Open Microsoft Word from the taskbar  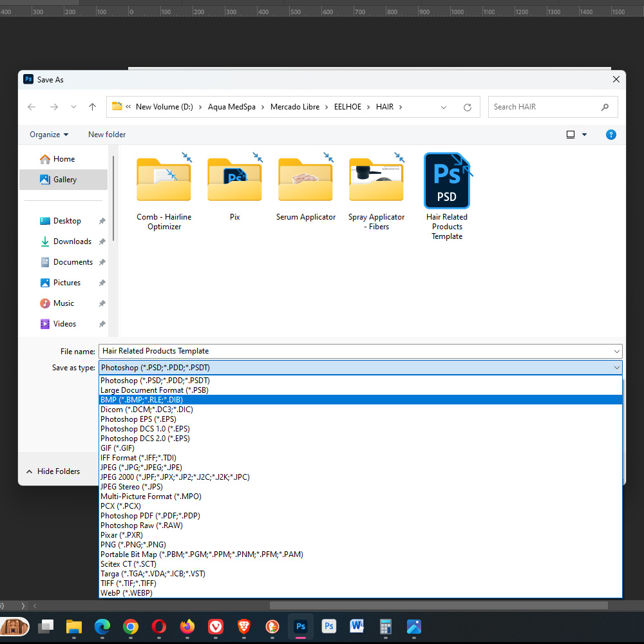357,626
